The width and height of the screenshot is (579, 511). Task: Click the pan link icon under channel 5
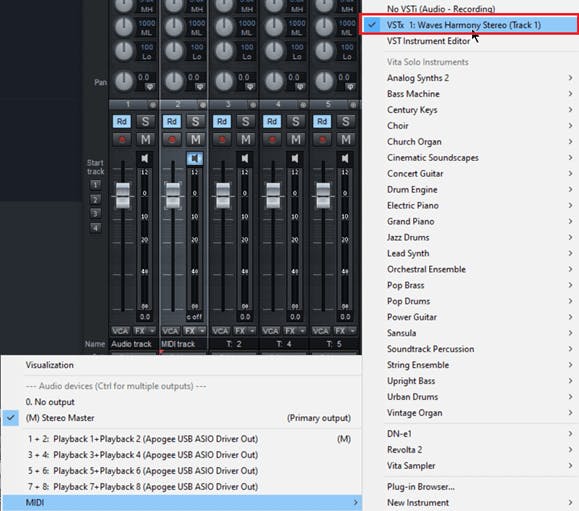(350, 87)
